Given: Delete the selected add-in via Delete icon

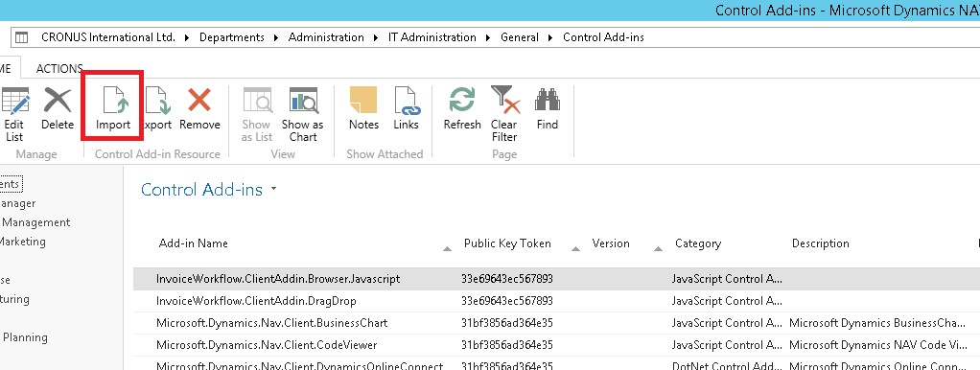Looking at the screenshot, I should click(58, 109).
